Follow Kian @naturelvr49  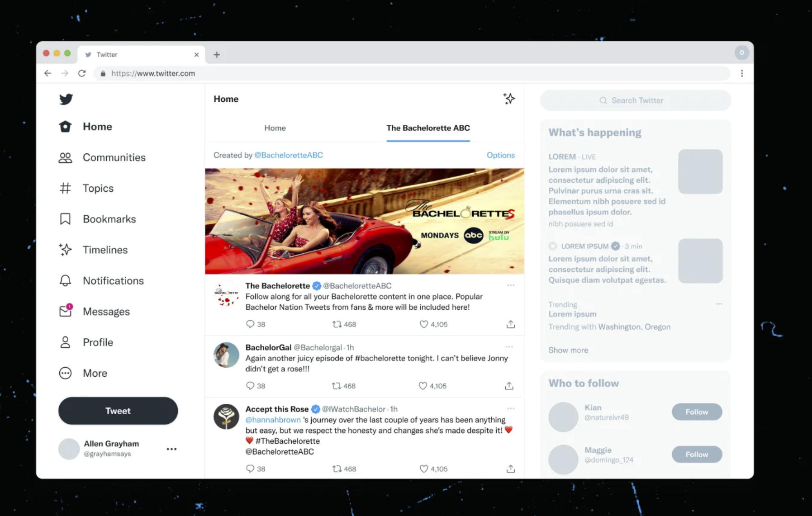(x=697, y=412)
